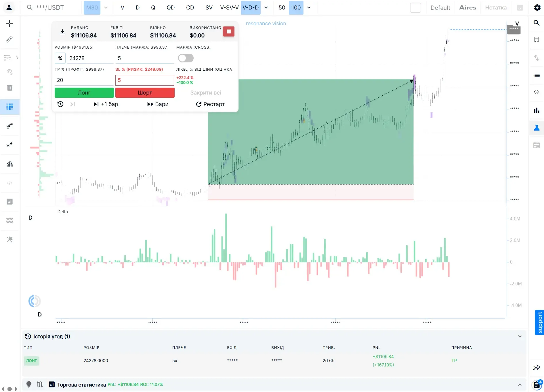Open the dropdown arrow after 100
544x392 pixels.
[309, 8]
